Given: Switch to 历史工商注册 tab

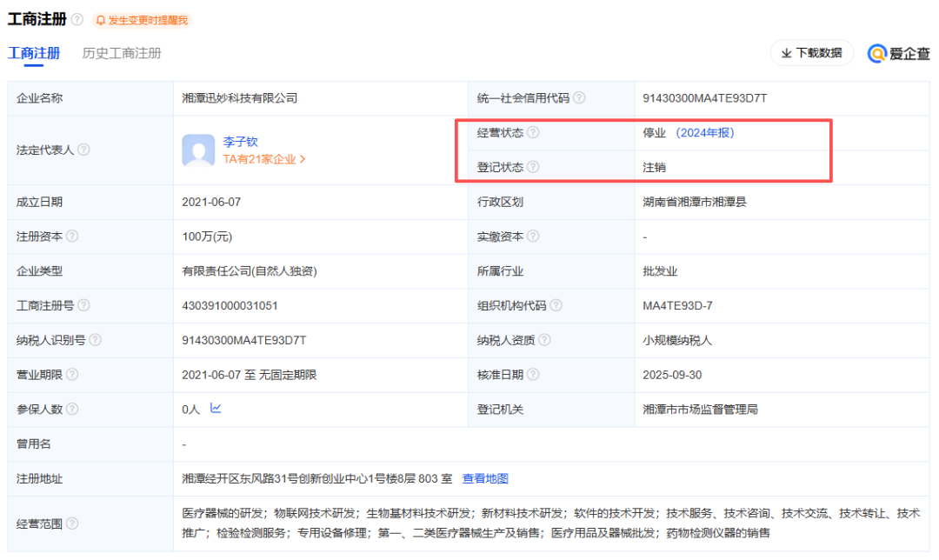Looking at the screenshot, I should click(122, 53).
